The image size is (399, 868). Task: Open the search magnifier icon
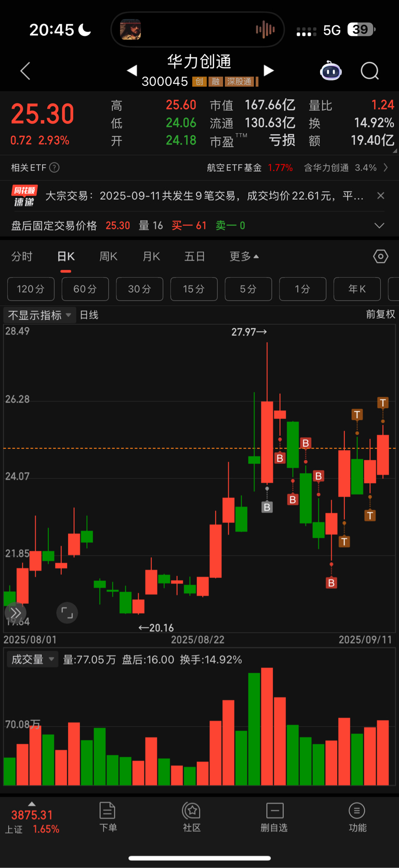pos(370,71)
